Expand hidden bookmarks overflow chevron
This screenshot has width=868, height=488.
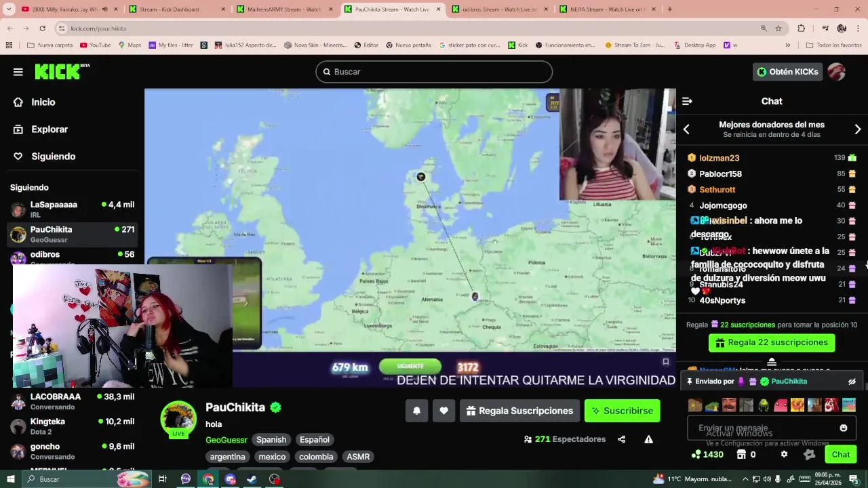click(787, 45)
